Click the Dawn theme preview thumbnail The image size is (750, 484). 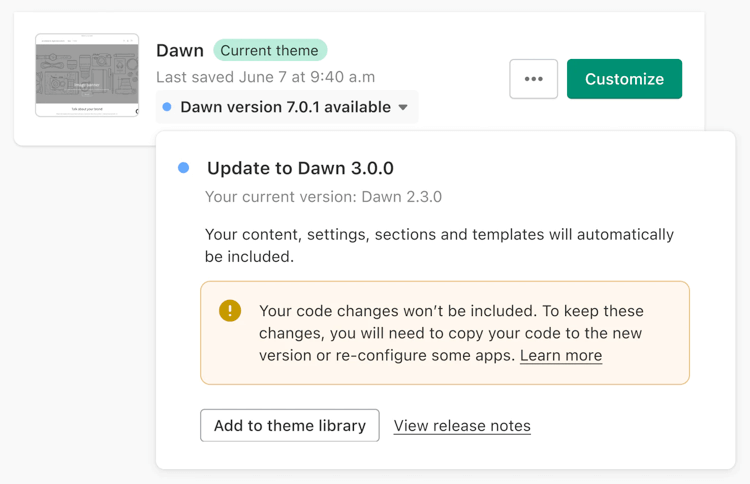(87, 75)
